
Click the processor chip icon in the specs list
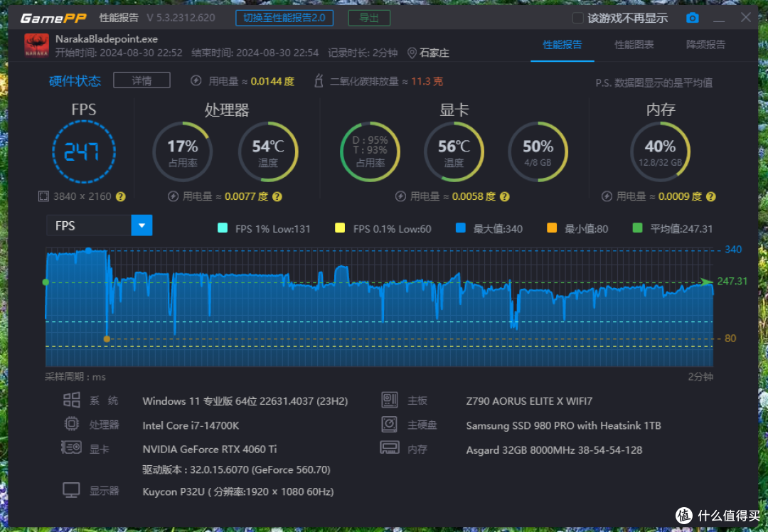72,424
